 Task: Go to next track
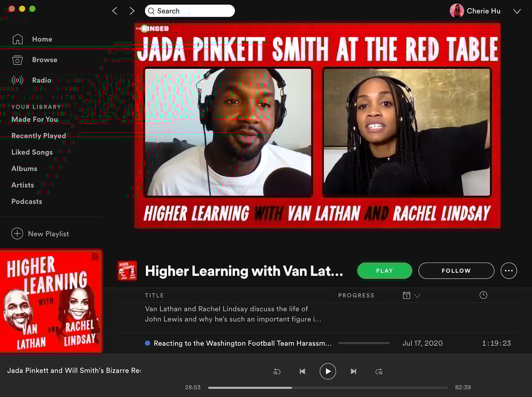tap(353, 371)
